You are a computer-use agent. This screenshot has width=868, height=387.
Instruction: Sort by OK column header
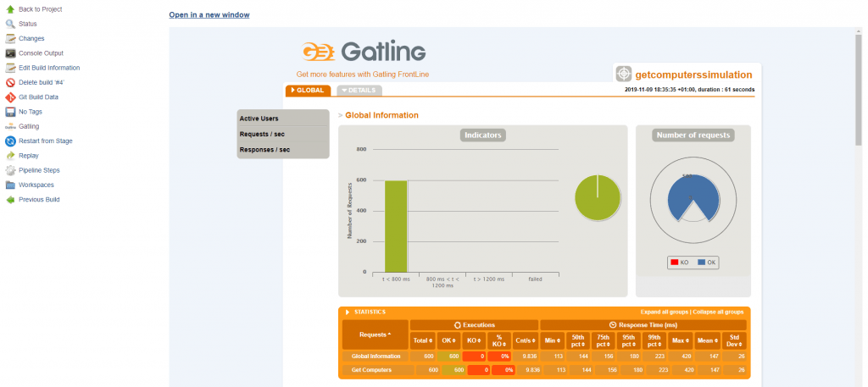(x=449, y=340)
